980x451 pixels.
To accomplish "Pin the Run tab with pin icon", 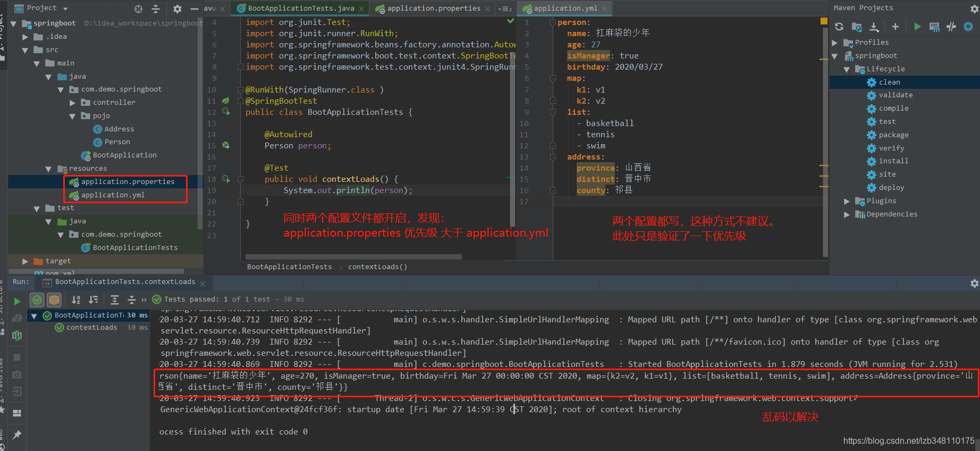I will click(17, 435).
